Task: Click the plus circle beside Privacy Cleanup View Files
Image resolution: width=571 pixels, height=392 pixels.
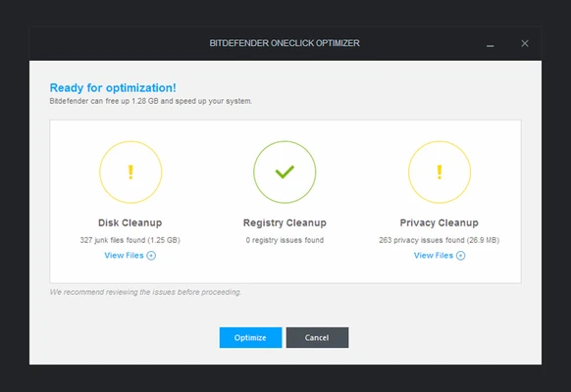Action: pos(461,256)
